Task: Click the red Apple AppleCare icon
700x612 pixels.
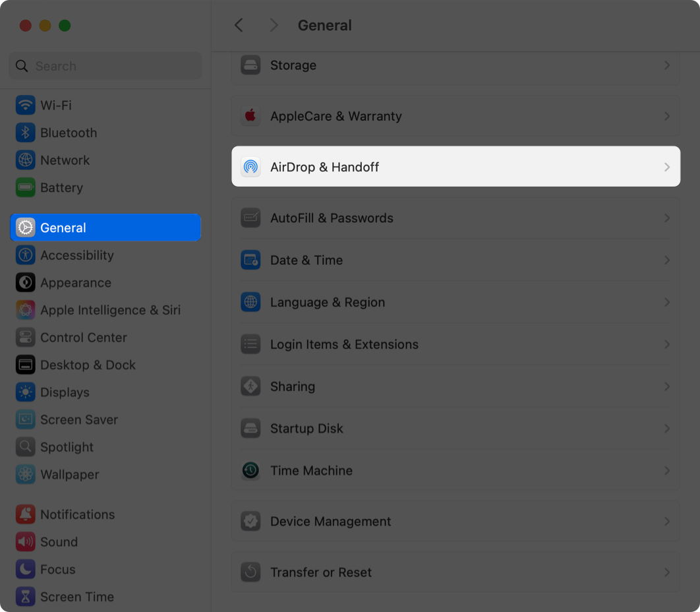Action: click(x=250, y=116)
